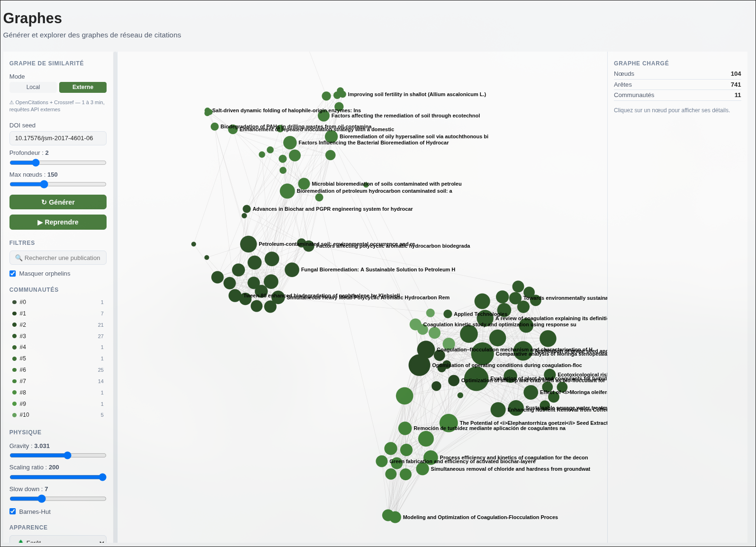This screenshot has width=756, height=547.
Task: Select community #4 in list
Action: point(58,347)
